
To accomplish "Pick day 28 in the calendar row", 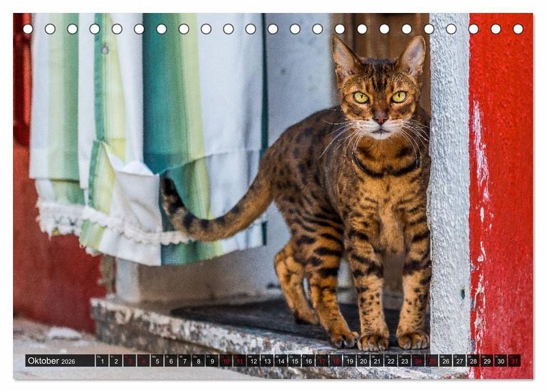I will point(473,361).
